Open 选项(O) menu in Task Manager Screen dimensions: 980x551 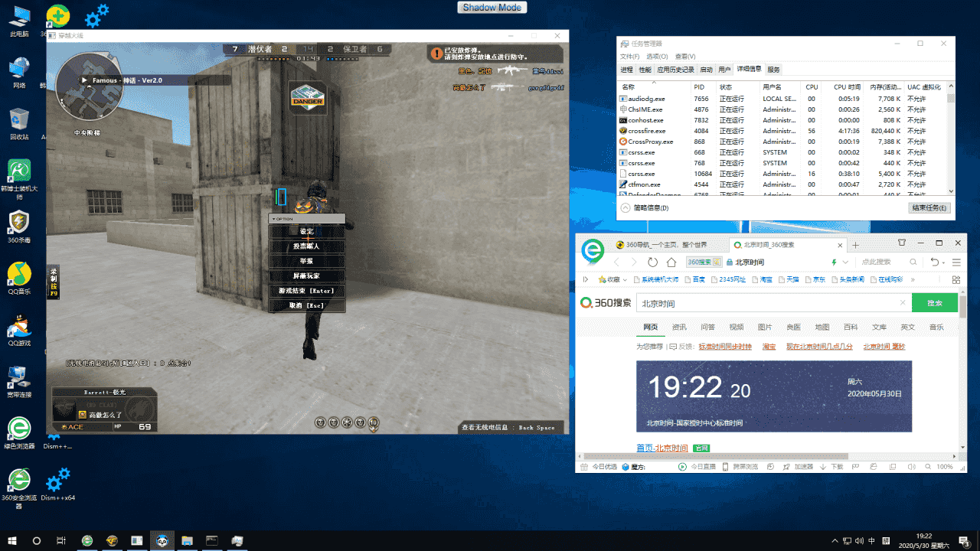(x=657, y=57)
